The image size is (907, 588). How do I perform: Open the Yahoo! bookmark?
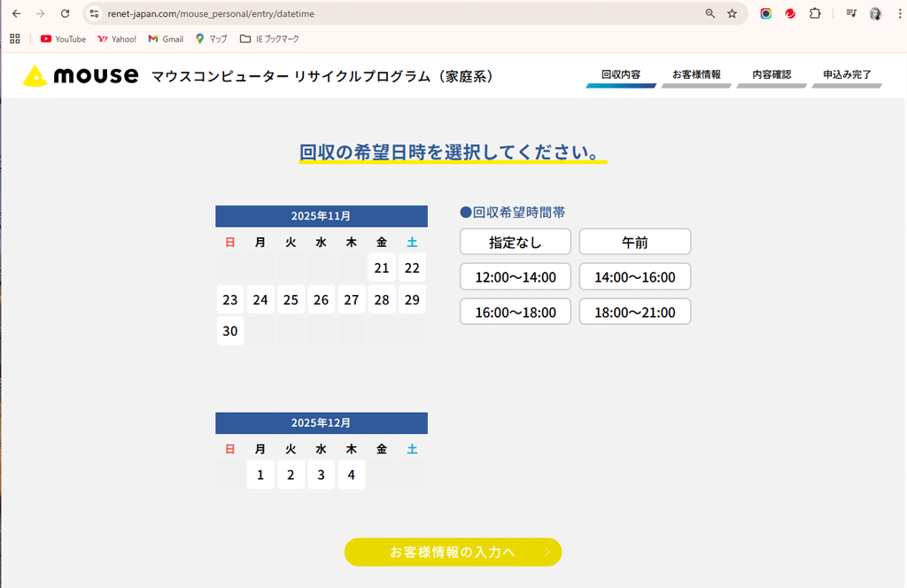(x=117, y=39)
